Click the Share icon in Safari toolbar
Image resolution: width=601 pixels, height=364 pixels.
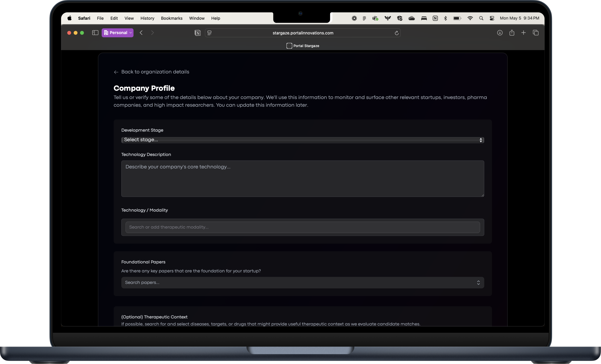tap(512, 33)
